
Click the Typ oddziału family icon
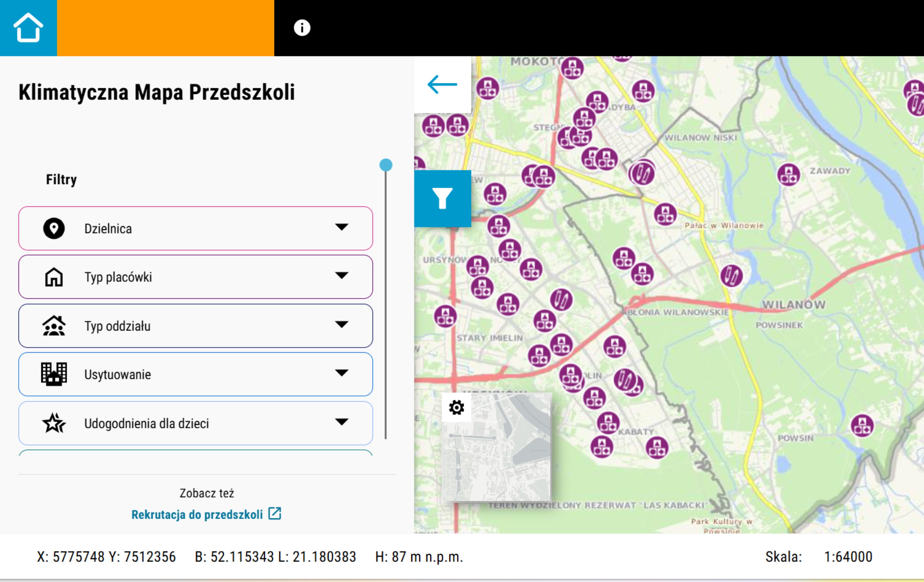pyautogui.click(x=54, y=326)
